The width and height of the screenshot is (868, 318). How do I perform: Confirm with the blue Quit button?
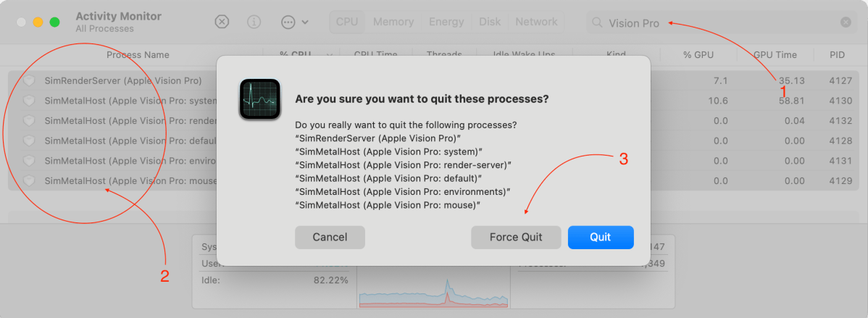tap(601, 237)
